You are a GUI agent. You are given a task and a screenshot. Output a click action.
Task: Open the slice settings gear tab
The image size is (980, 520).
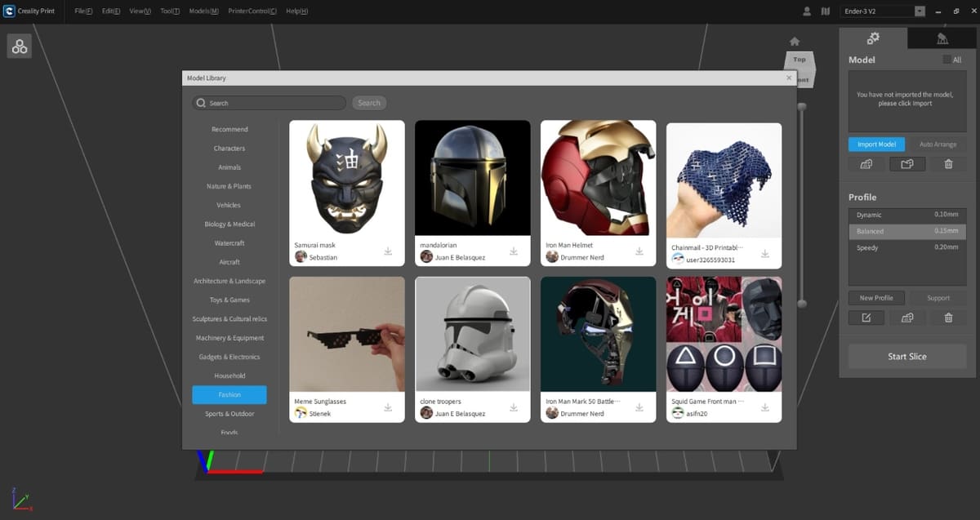tap(873, 38)
